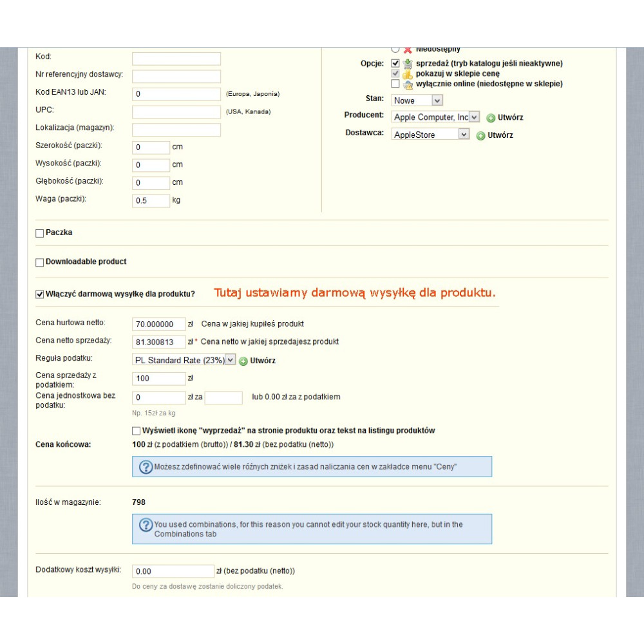Click green plus icon beside Reguła podatku Utwórz
The width and height of the screenshot is (644, 644).
pos(243,361)
